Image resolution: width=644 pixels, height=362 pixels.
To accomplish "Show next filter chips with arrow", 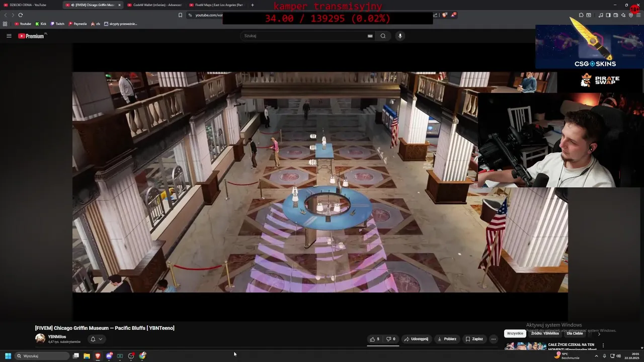I will pyautogui.click(x=599, y=333).
